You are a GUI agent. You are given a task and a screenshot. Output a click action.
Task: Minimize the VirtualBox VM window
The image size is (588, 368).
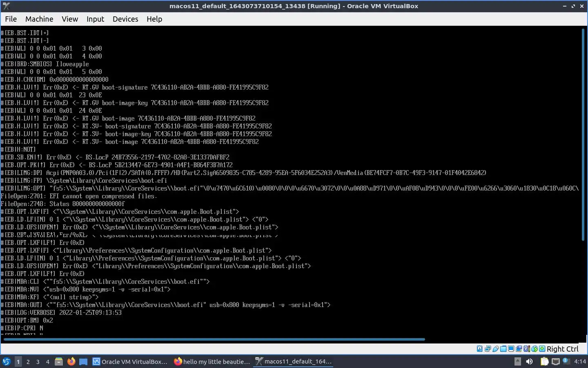[x=565, y=6]
